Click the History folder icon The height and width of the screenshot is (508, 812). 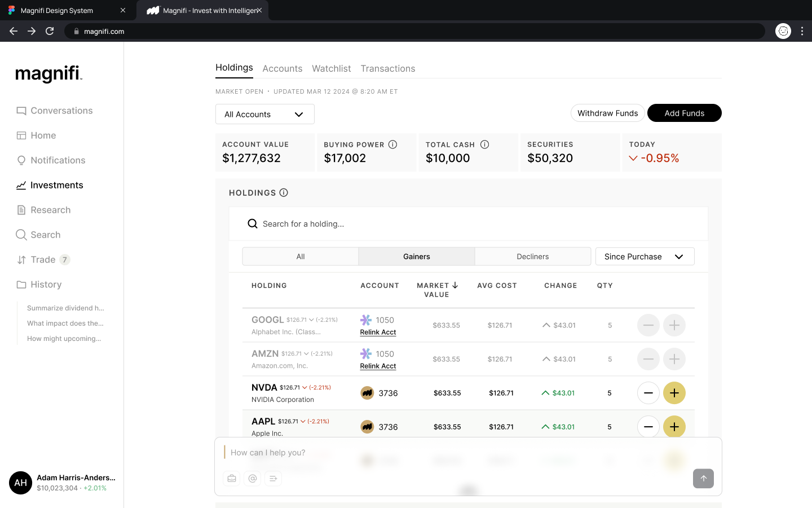coord(21,284)
